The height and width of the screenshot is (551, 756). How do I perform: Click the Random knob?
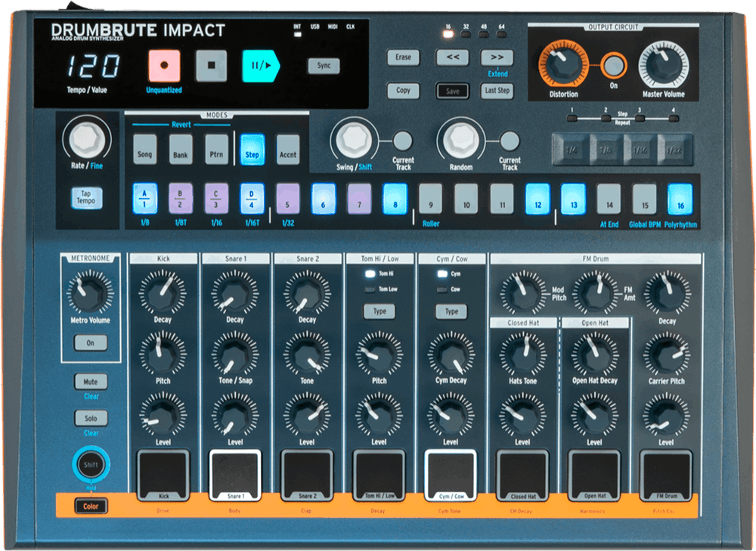point(461,140)
